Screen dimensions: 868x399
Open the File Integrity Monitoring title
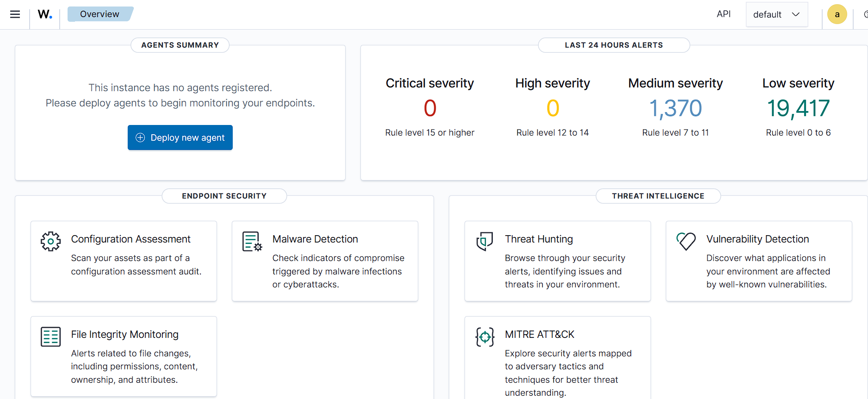click(125, 334)
